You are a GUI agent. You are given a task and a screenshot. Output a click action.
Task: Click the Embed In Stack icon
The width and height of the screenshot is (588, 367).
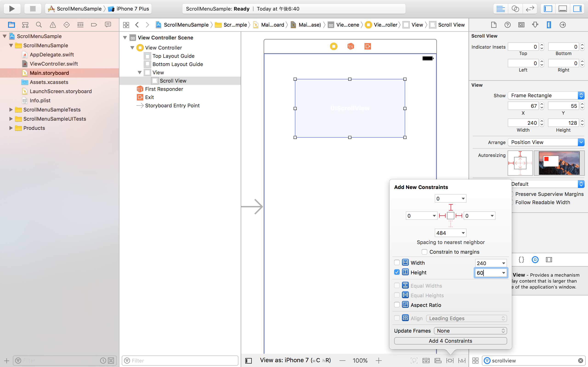pyautogui.click(x=426, y=360)
